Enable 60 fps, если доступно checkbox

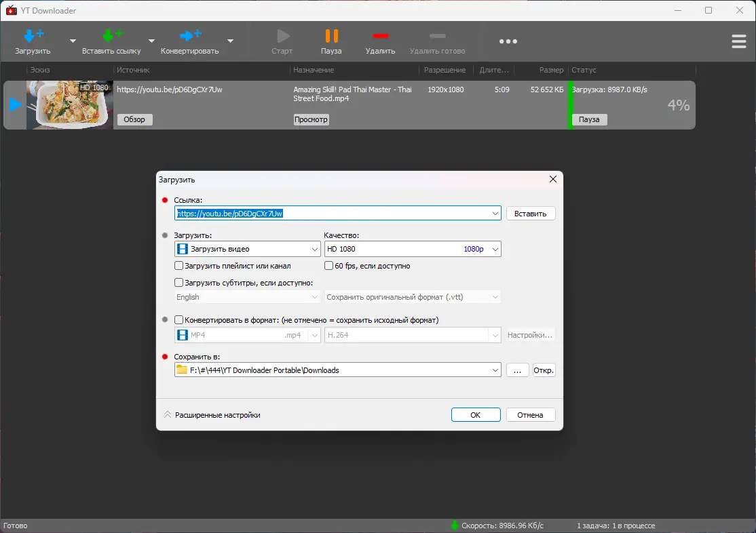329,266
